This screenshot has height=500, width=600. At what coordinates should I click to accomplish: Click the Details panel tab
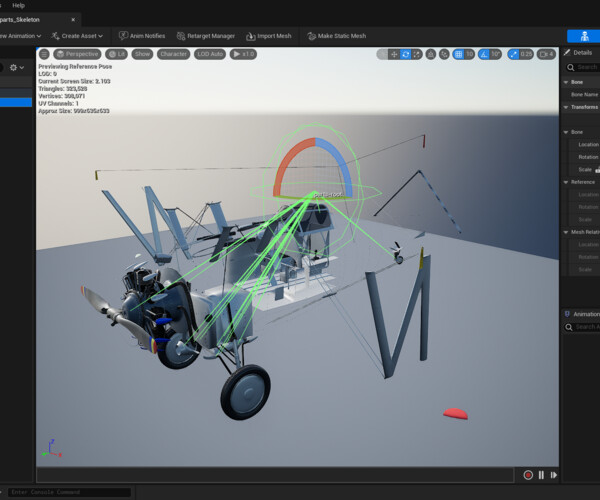coord(578,53)
